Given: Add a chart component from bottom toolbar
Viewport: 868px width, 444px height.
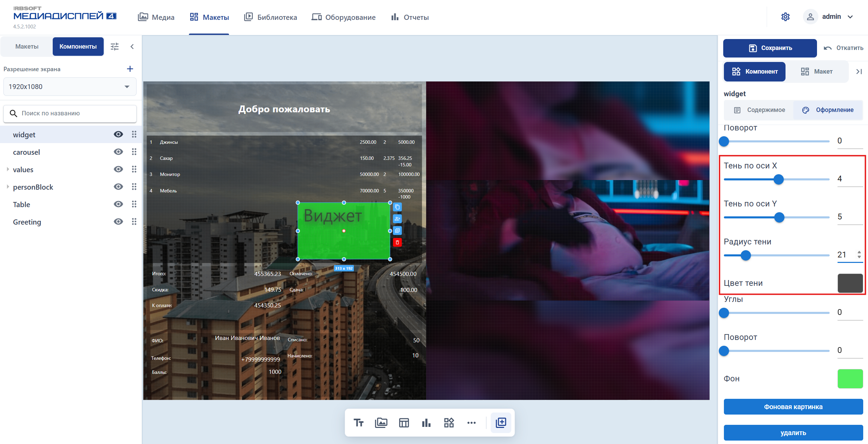Looking at the screenshot, I should (x=426, y=423).
